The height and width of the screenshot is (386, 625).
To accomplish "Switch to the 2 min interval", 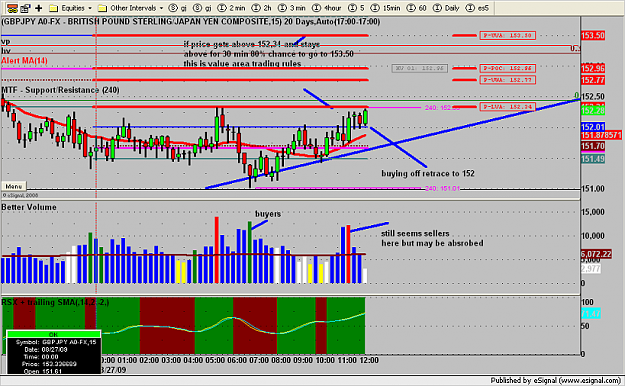I will click(x=232, y=8).
